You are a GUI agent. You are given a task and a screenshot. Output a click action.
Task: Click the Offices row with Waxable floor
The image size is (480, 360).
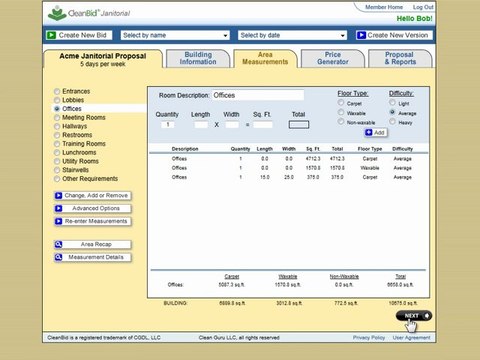coord(289,168)
